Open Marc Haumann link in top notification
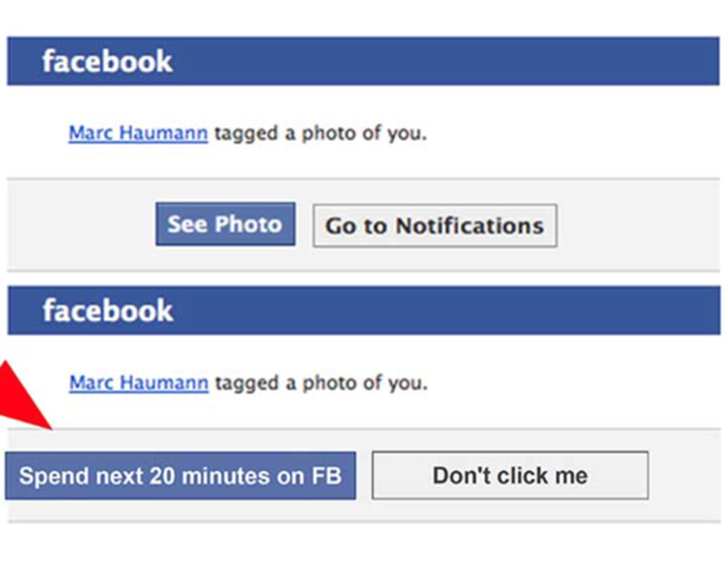 pyautogui.click(x=137, y=134)
